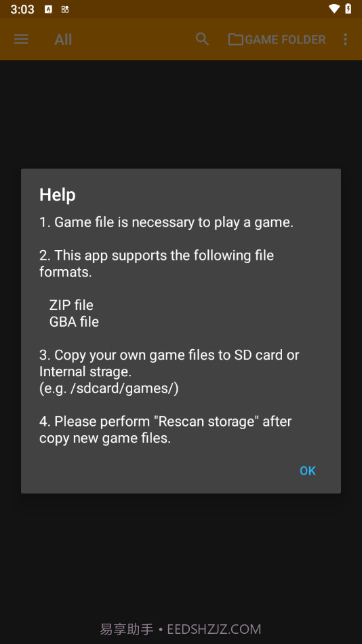Select the GAME FOLDER text label
This screenshot has height=644, width=362.
[285, 40]
